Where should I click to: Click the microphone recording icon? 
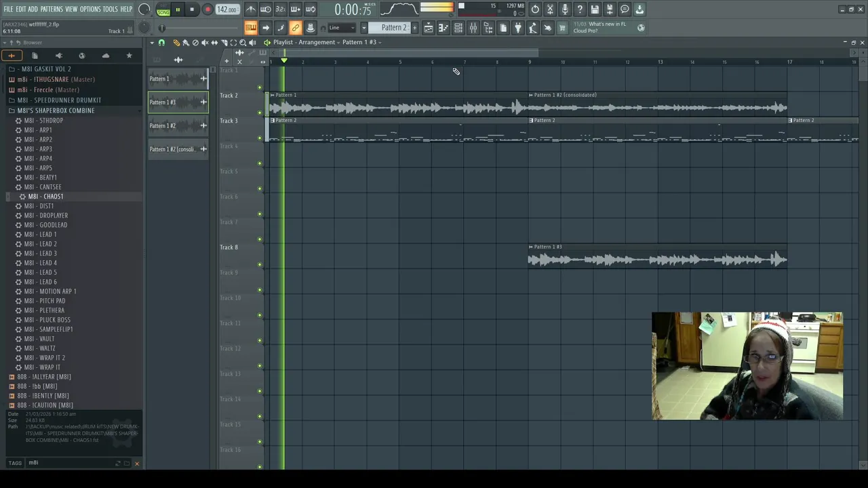(x=565, y=9)
